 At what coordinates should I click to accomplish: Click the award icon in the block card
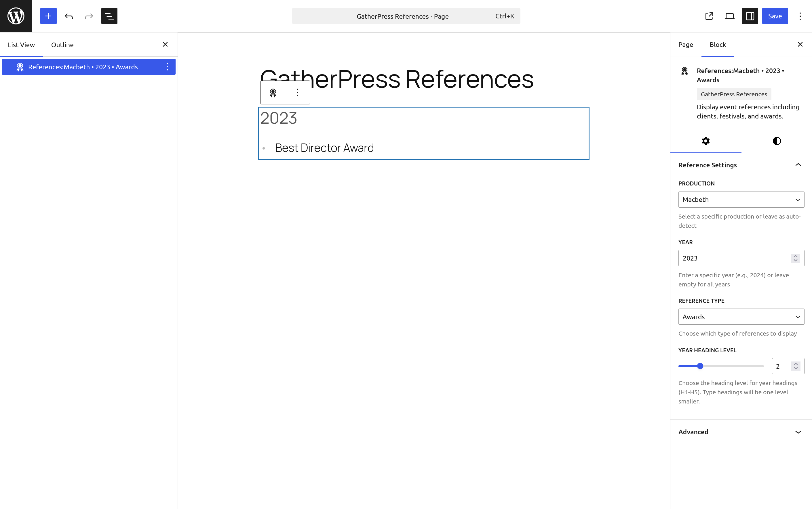[684, 71]
